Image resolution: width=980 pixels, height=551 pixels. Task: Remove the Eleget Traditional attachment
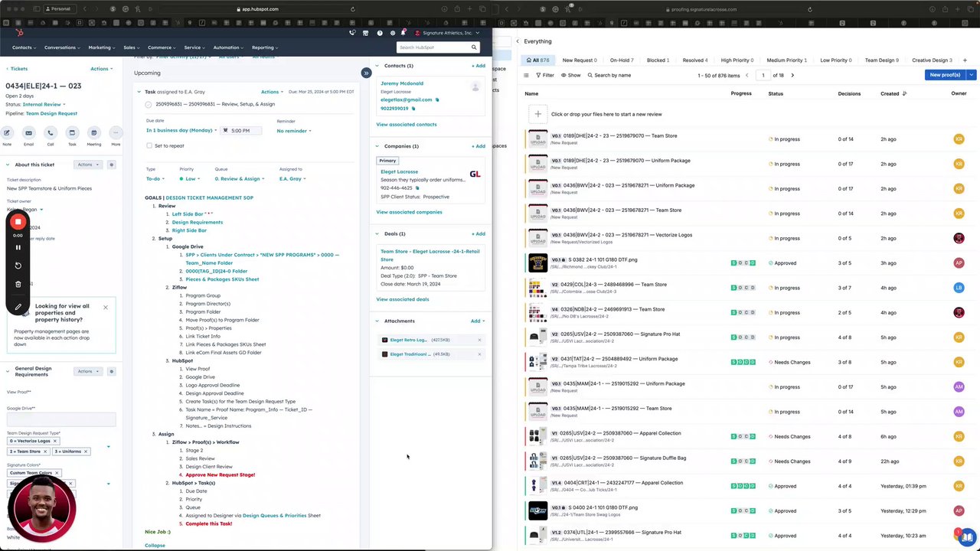[480, 354]
